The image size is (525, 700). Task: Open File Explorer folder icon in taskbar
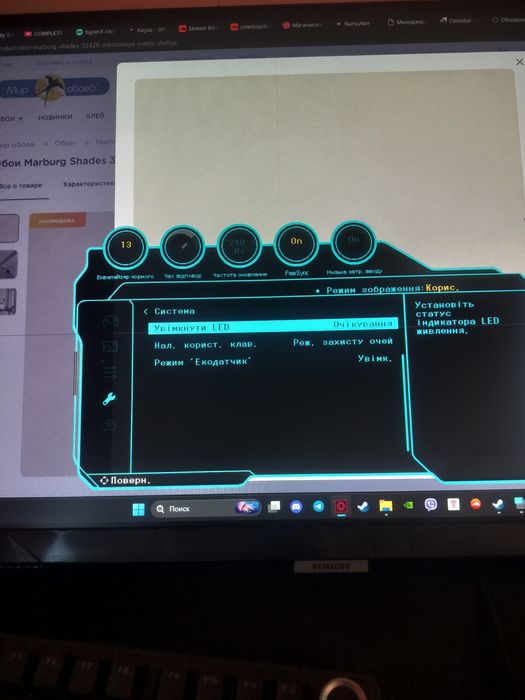385,505
